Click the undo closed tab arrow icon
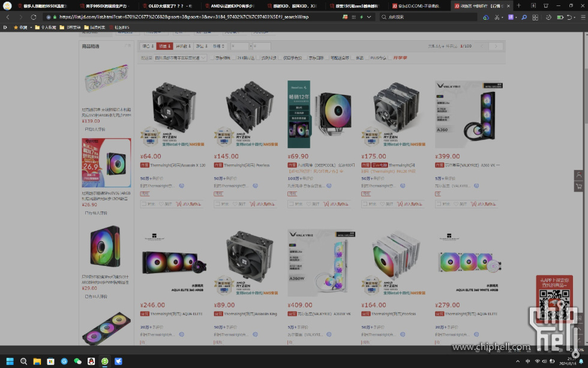588x368 pixels. pos(569,17)
